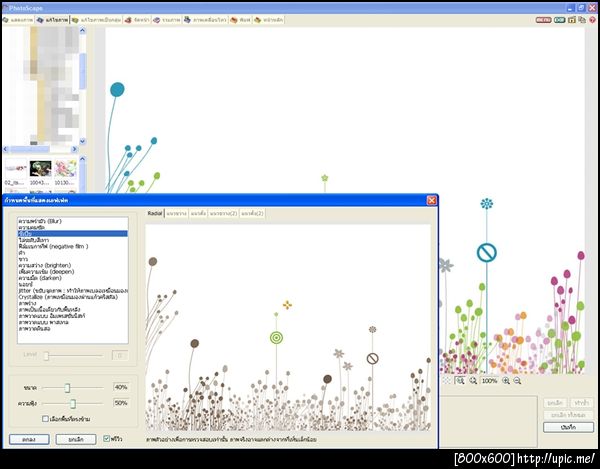Screen dimensions: 600x469
Task: Click the checkered transparency grid icon by zoom controls
Action: 447,381
